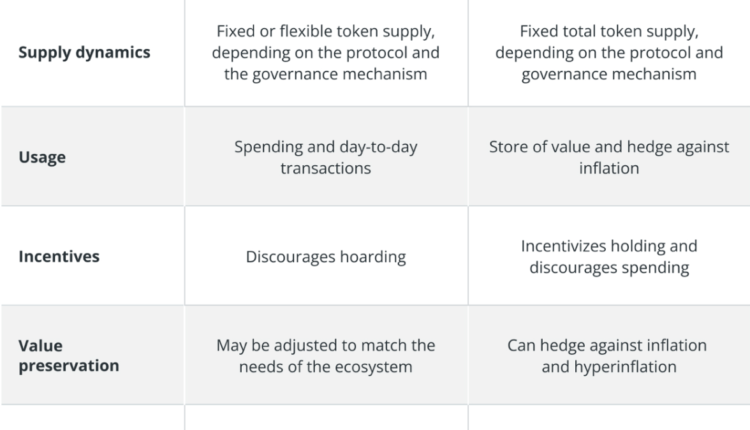
Task: Click the 'Discourages hoarding' cell
Action: tap(326, 257)
